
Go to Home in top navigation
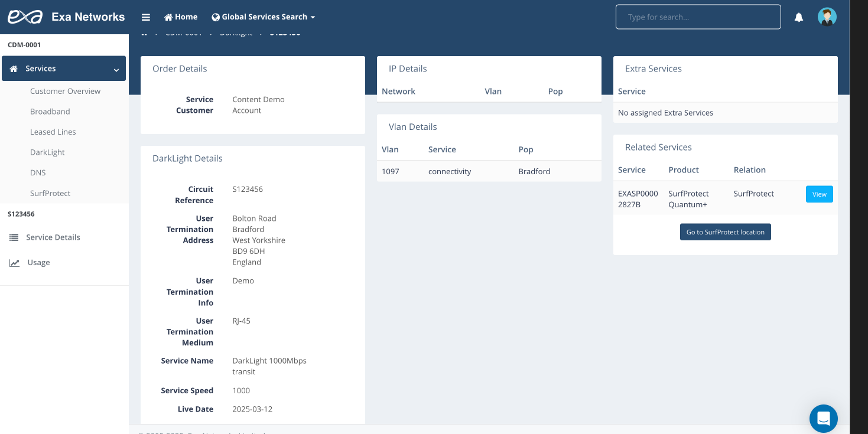(181, 17)
